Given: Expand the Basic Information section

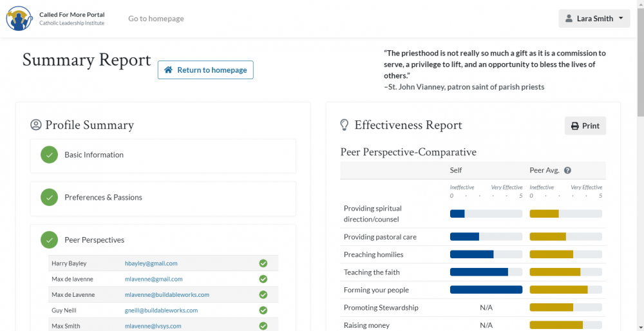Looking at the screenshot, I should pyautogui.click(x=163, y=156).
